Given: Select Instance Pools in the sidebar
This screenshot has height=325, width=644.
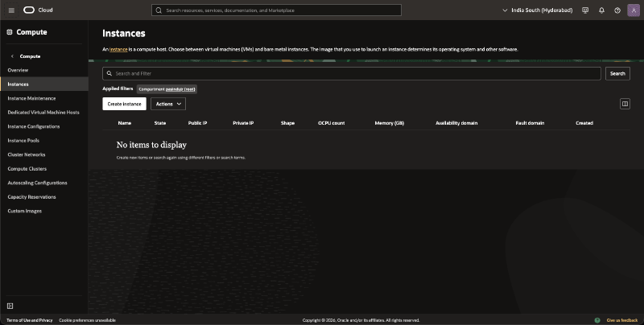Looking at the screenshot, I should [x=23, y=140].
